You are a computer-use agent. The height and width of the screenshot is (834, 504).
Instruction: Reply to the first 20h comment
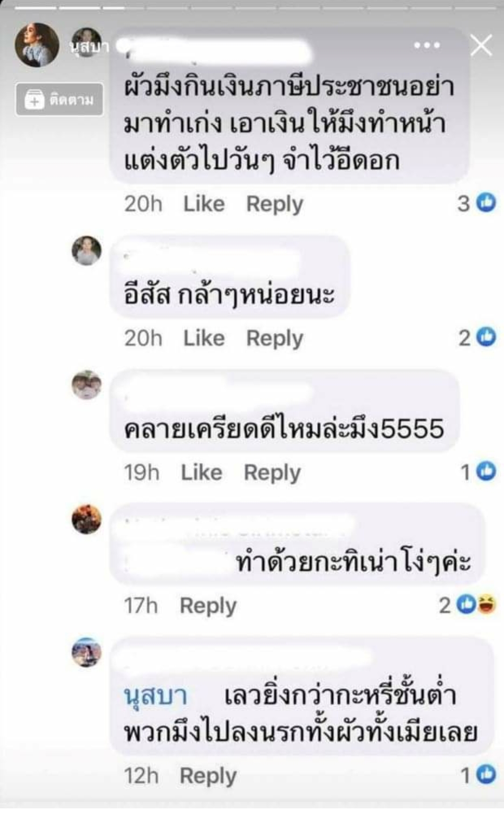click(274, 204)
